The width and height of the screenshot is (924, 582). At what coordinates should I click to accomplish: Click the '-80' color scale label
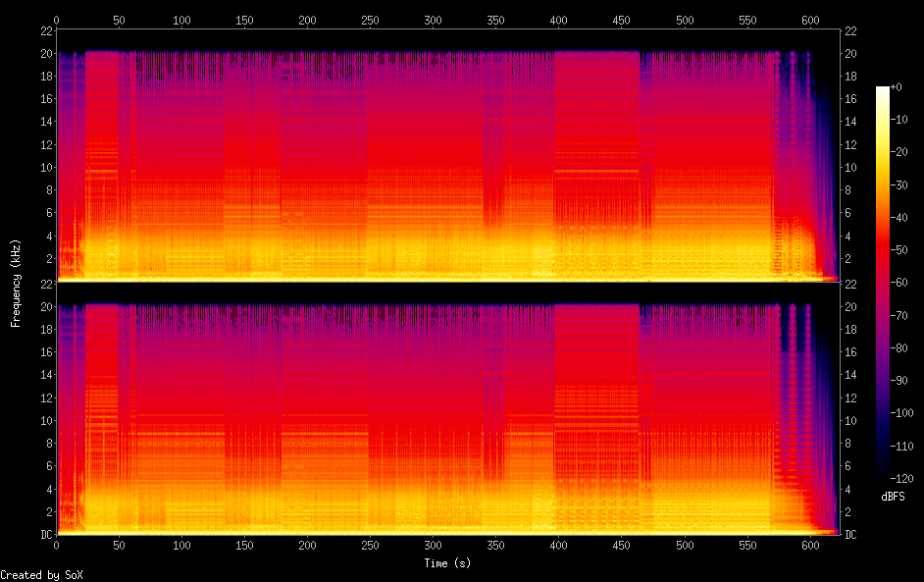(898, 347)
